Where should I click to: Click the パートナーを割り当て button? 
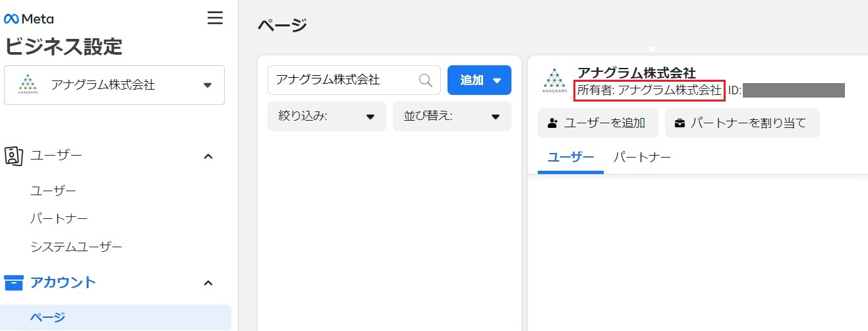(x=741, y=123)
